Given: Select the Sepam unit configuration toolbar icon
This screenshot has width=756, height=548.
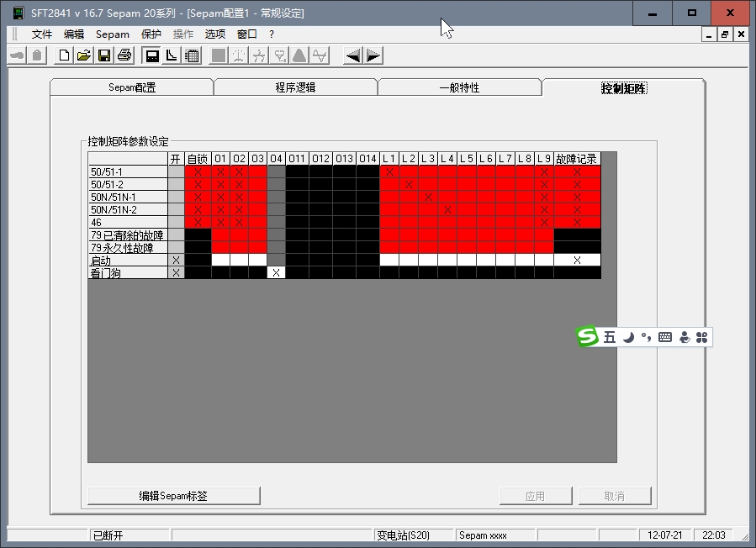Looking at the screenshot, I should (x=152, y=56).
